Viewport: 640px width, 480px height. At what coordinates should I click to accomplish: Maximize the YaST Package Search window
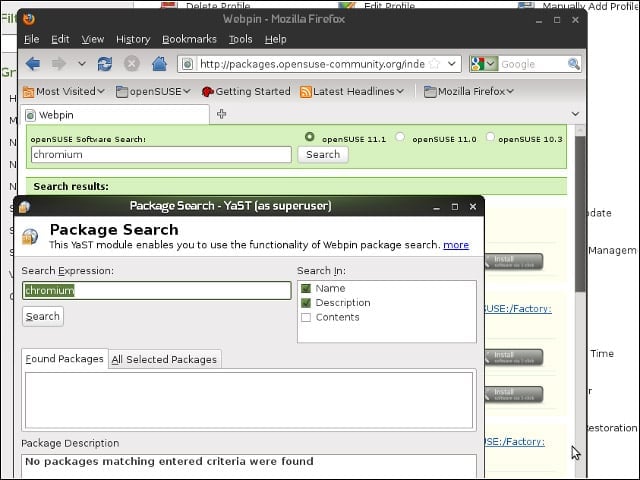455,207
